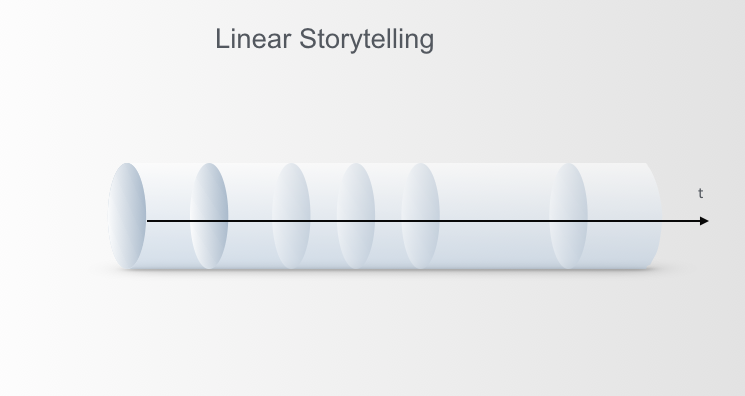Click the word "Linear" in the title
Image resolution: width=745 pixels, height=396 pixels.
[253, 39]
